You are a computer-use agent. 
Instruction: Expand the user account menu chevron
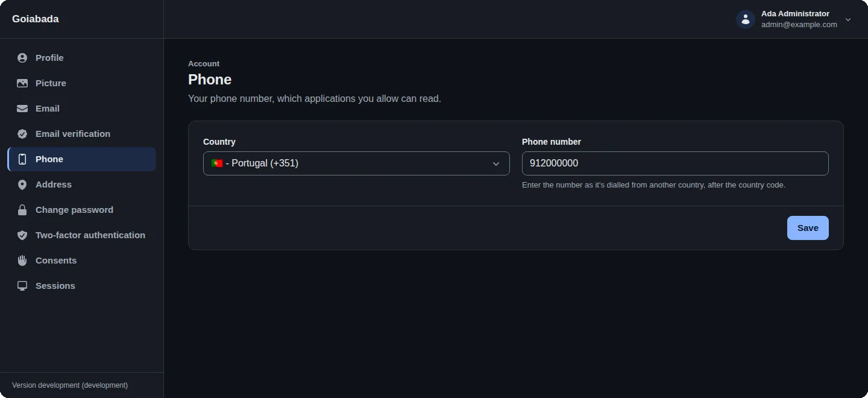(848, 20)
